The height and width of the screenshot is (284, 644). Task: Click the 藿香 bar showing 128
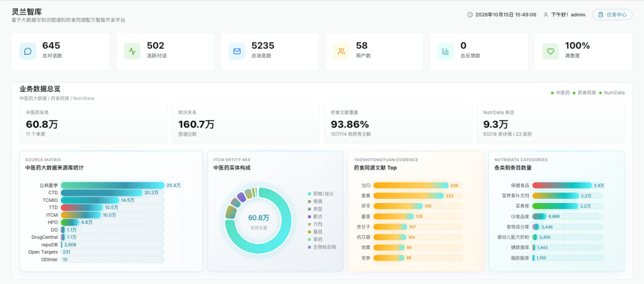click(x=394, y=216)
